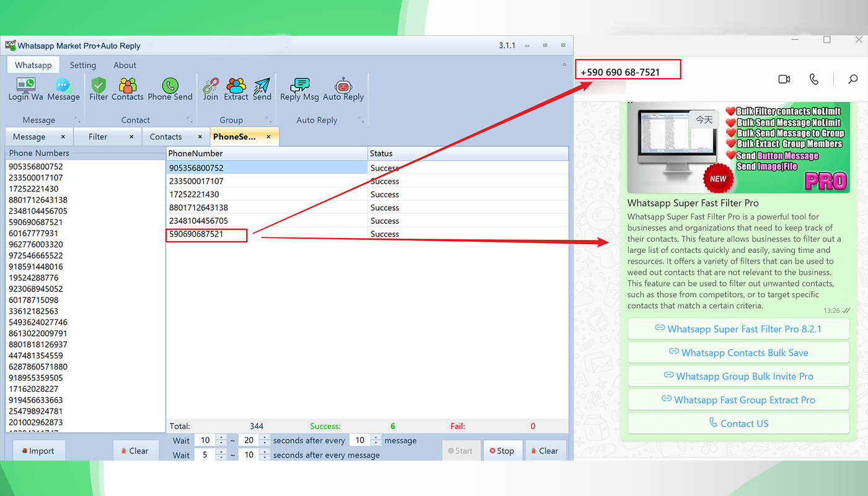The height and width of the screenshot is (496, 868).
Task: Launch the Auto Reply robot tool
Action: point(343,89)
